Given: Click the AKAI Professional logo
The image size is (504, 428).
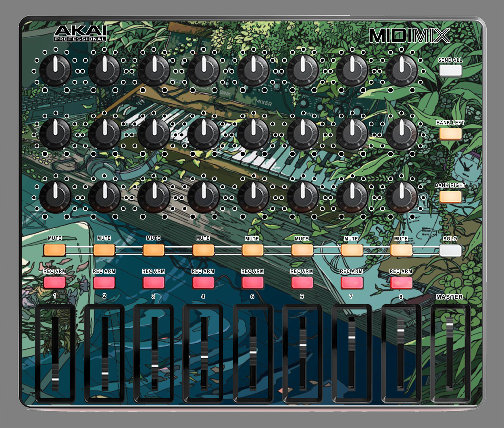Looking at the screenshot, I should [x=80, y=33].
